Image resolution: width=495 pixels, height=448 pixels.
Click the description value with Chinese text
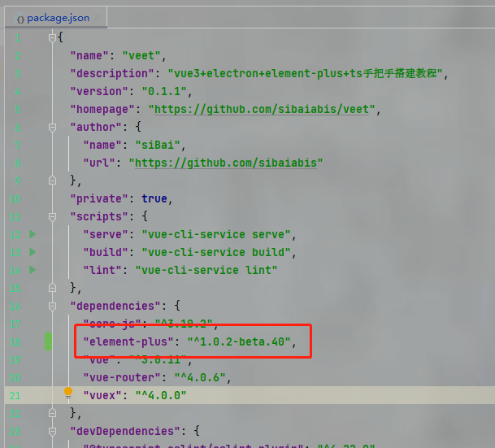click(306, 73)
